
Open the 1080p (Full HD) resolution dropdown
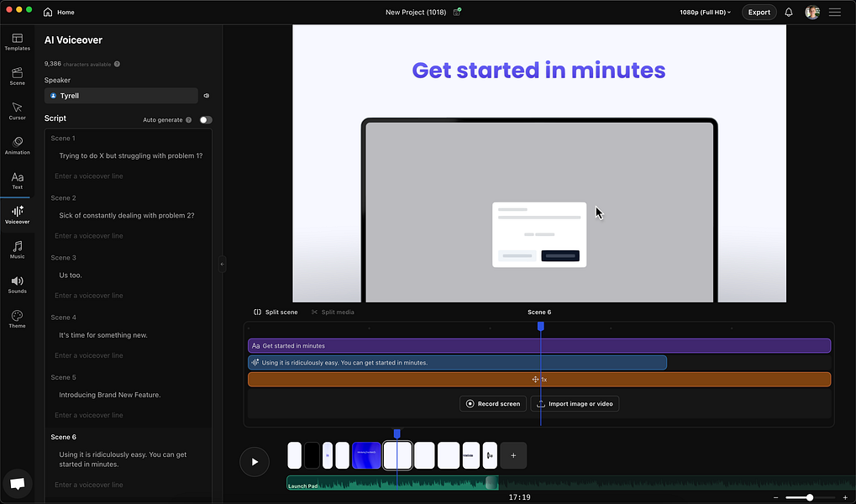pyautogui.click(x=705, y=12)
